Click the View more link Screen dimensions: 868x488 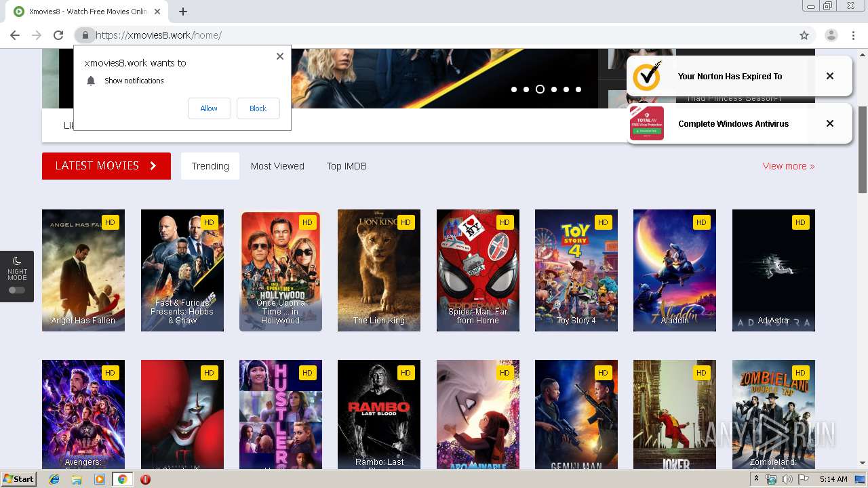click(789, 166)
